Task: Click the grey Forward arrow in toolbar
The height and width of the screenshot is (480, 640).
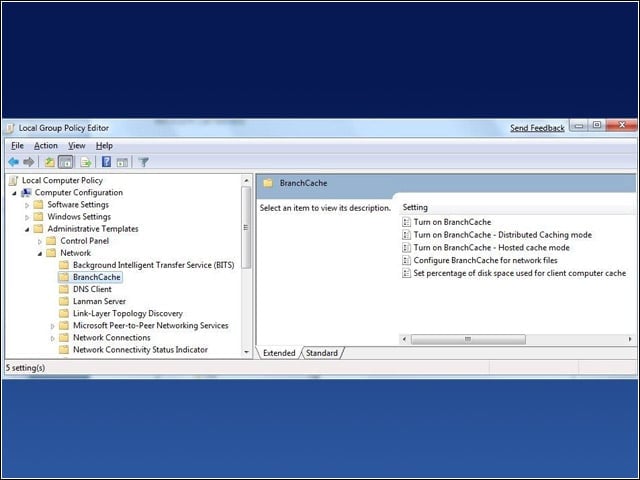Action: tap(29, 162)
